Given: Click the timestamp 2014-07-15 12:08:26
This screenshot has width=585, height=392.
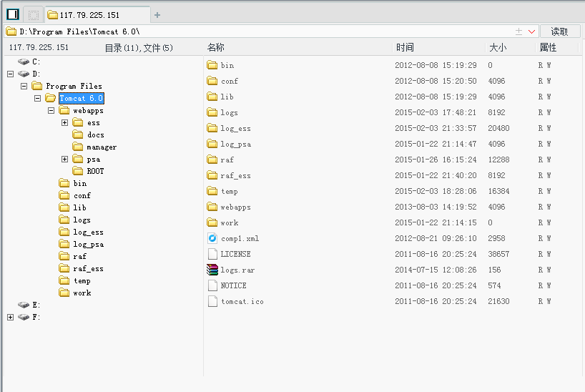Looking at the screenshot, I should (436, 270).
